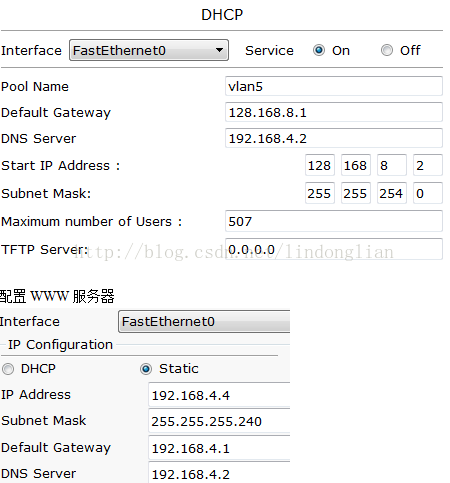The height and width of the screenshot is (483, 450).
Task: Edit Subnet Mask 255.255.255.240 field
Action: click(219, 421)
